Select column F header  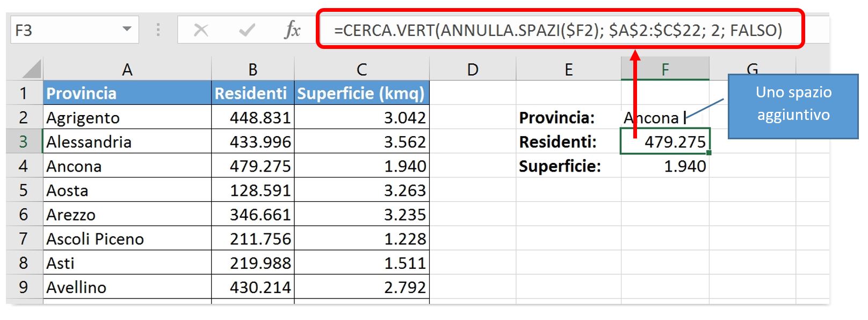665,69
